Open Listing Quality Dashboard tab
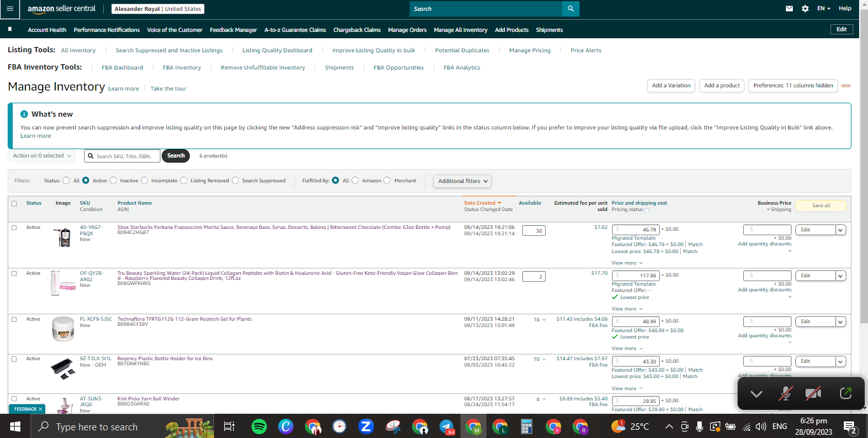Image resolution: width=868 pixels, height=438 pixels. pos(277,50)
